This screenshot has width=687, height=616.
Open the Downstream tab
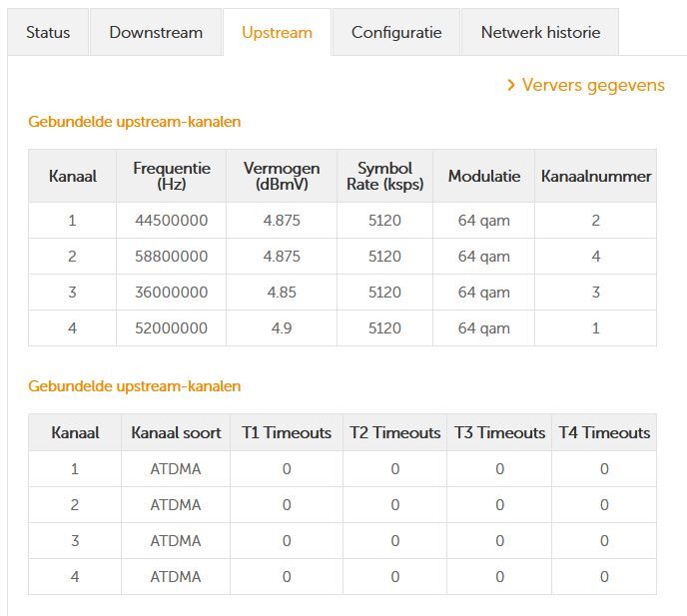156,32
